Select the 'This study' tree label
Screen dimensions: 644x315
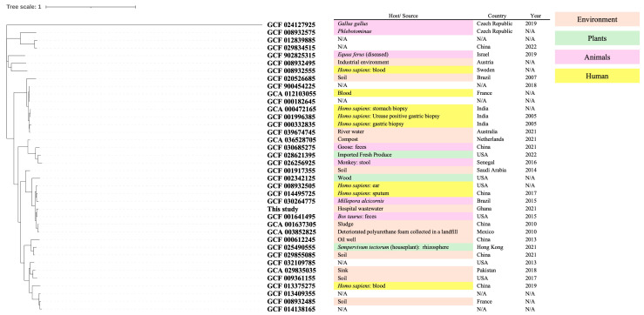click(x=283, y=209)
